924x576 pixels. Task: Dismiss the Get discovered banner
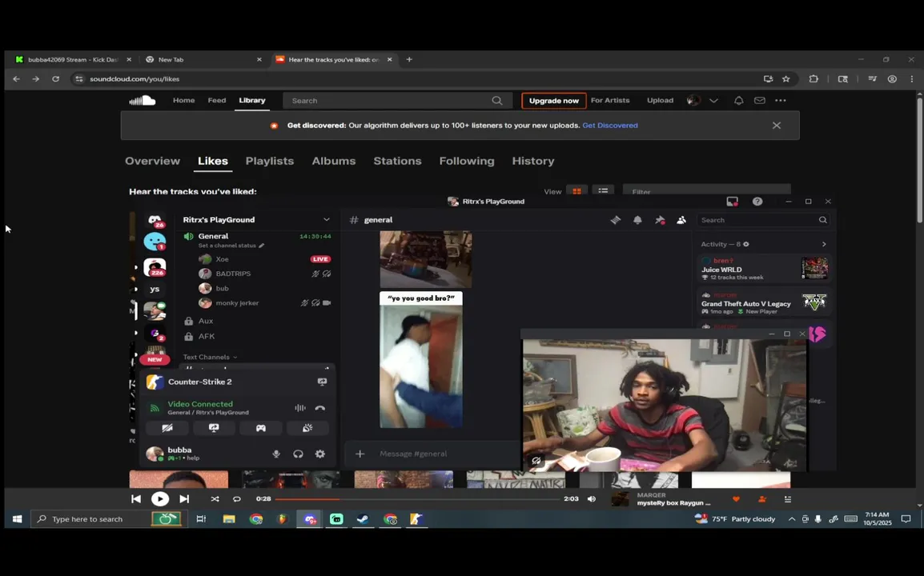pos(777,126)
